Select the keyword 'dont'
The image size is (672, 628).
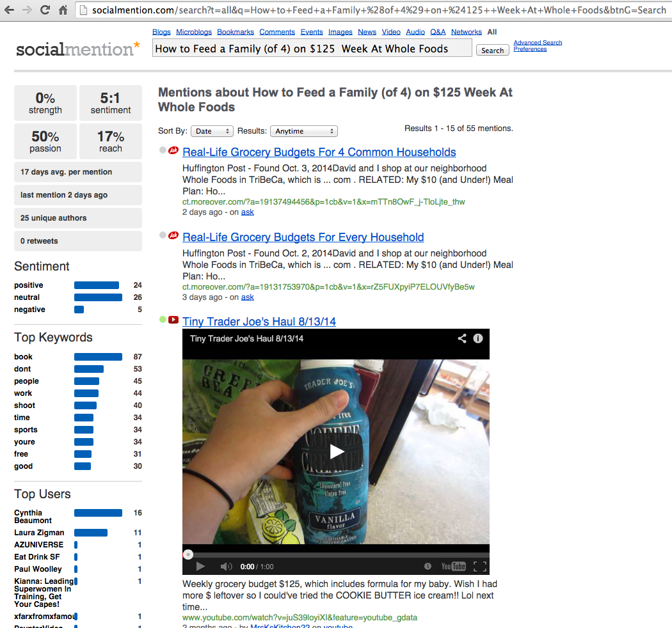[22, 369]
